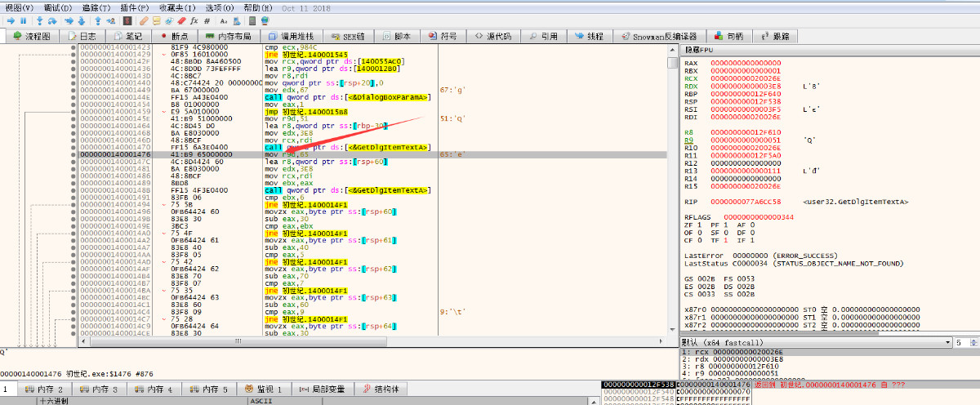Open the 选项(O) menu
Screen dimensions: 980x405
(x=220, y=7)
